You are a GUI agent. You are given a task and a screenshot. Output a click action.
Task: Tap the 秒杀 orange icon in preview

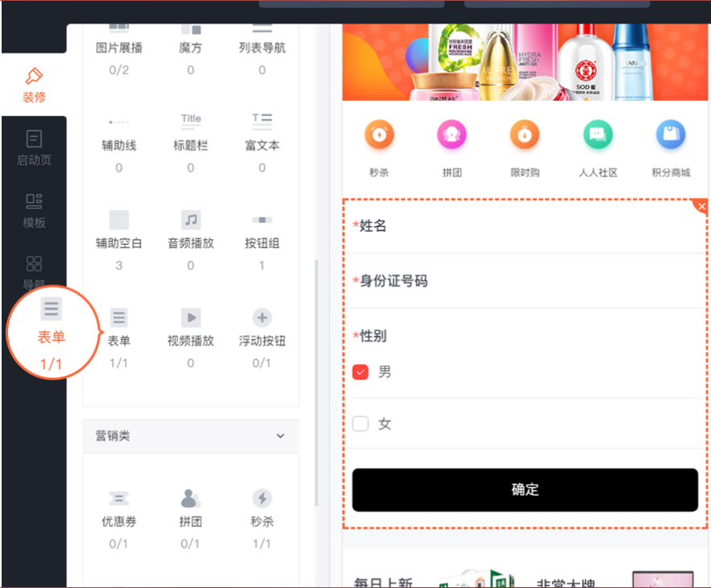pyautogui.click(x=379, y=135)
